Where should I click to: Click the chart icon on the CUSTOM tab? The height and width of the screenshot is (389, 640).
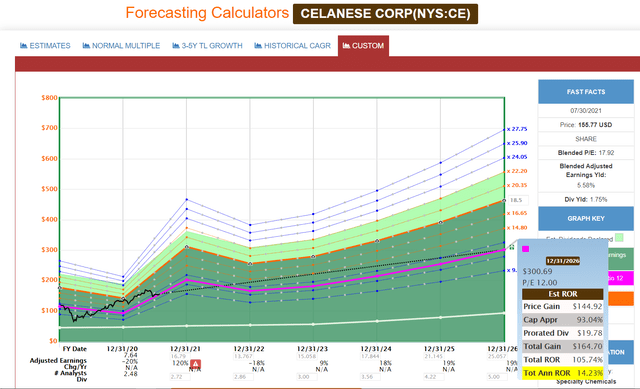pyautogui.click(x=346, y=46)
